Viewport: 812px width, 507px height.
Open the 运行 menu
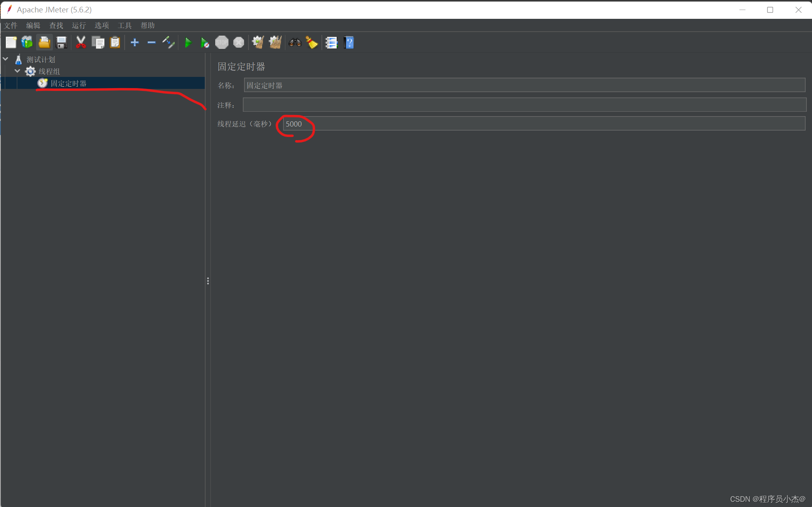pos(79,26)
